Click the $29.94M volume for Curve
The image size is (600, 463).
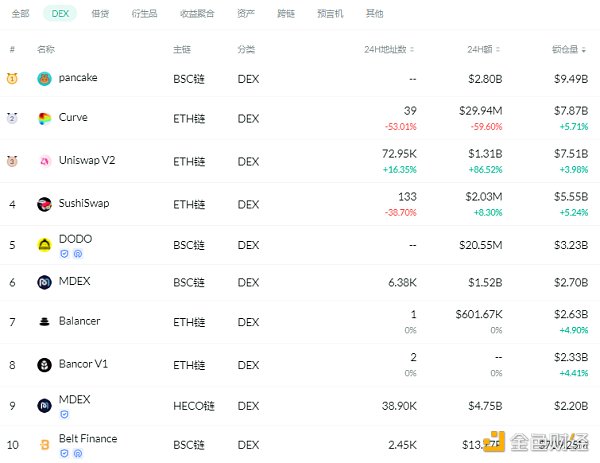[x=481, y=111]
